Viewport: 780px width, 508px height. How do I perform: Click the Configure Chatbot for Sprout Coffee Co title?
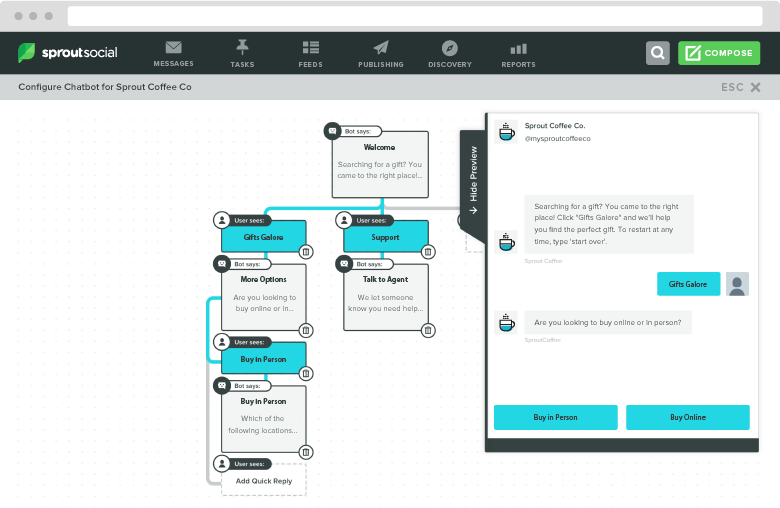tap(105, 87)
